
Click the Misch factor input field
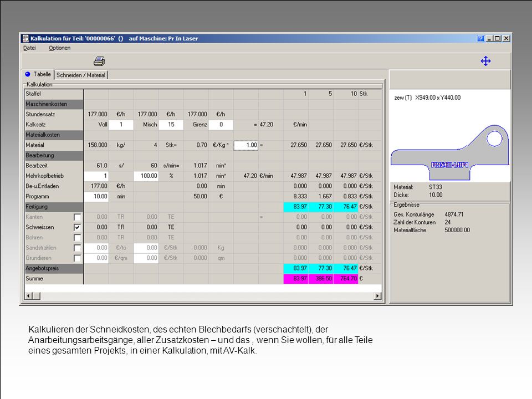pyautogui.click(x=171, y=125)
